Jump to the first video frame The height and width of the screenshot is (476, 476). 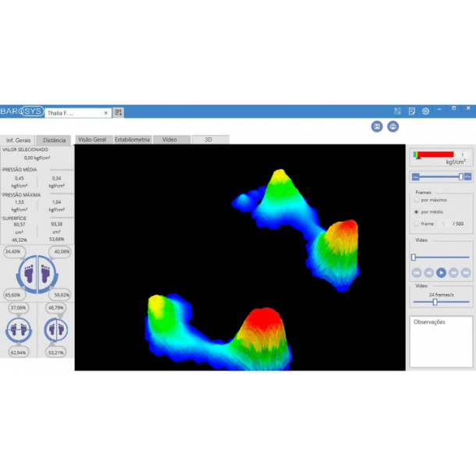417,272
